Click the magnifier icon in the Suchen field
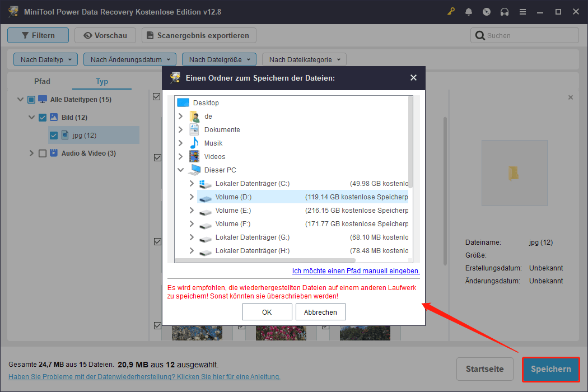The width and height of the screenshot is (588, 392). tap(480, 35)
